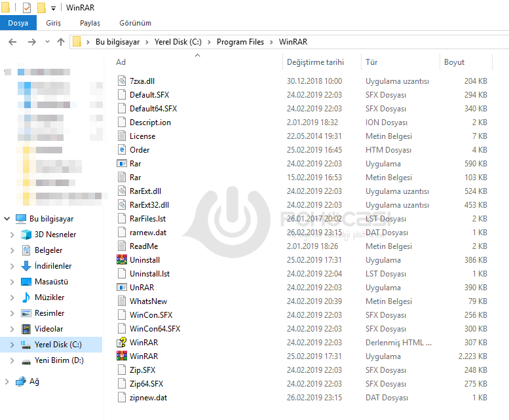Collapse the Bu bilgisayar tree node
This screenshot has width=509, height=420.
point(6,219)
